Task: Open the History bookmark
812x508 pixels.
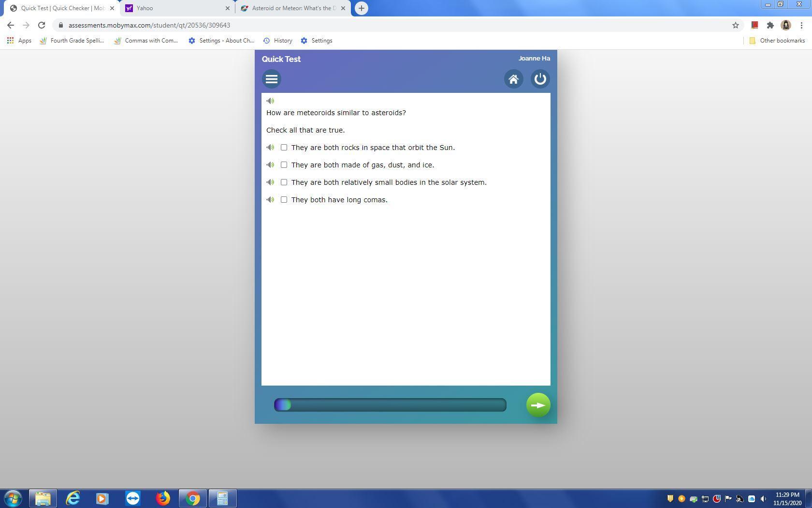Action: tap(277, 41)
